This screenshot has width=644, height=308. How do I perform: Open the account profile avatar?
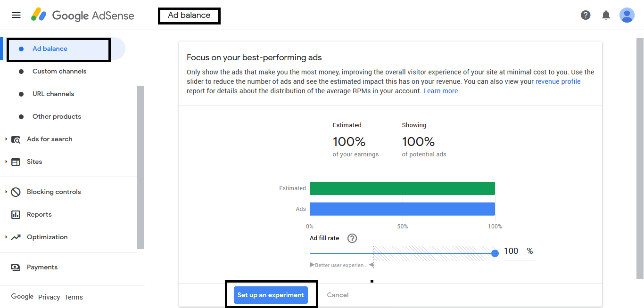(x=627, y=15)
